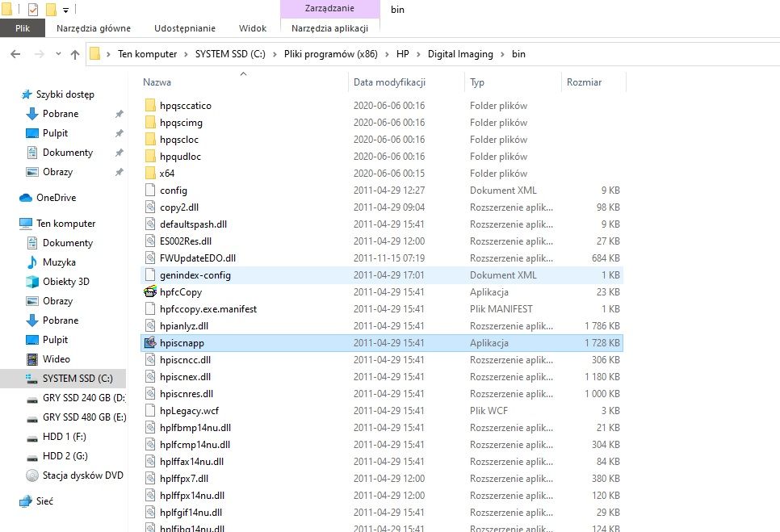The height and width of the screenshot is (532, 780).
Task: Select the Zarządzanie contextual tab
Action: (329, 8)
